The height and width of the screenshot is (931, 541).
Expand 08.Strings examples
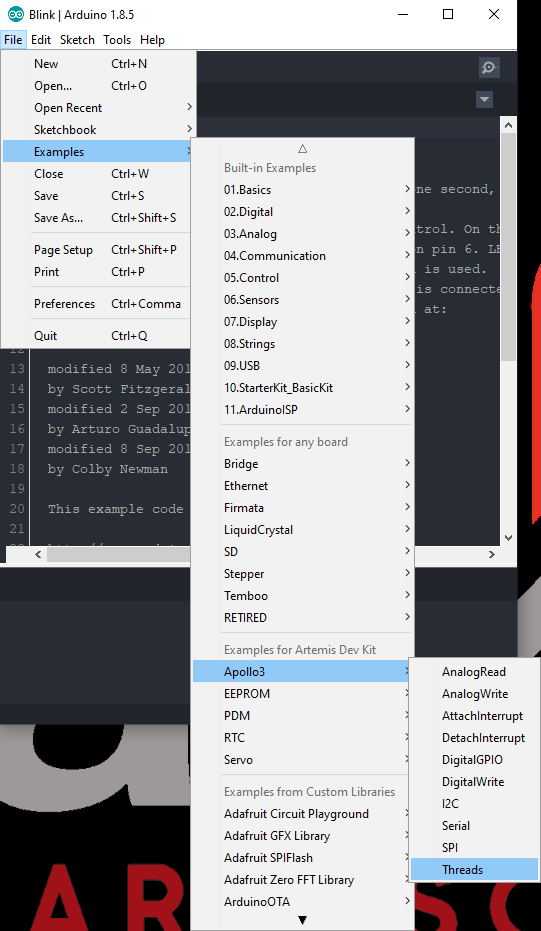[x=302, y=344]
